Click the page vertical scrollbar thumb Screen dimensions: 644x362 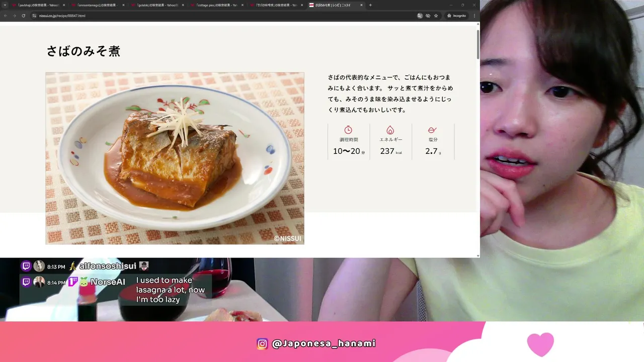point(477,44)
